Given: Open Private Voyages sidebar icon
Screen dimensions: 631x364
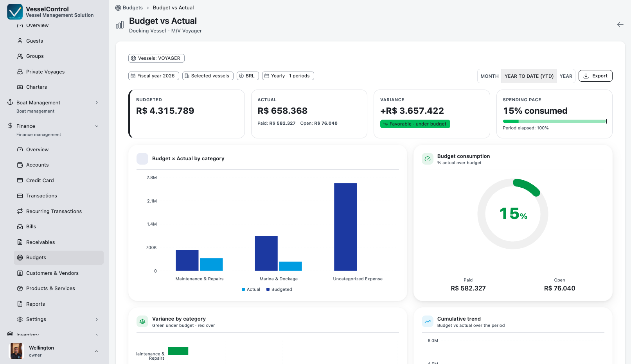Looking at the screenshot, I should click(20, 72).
